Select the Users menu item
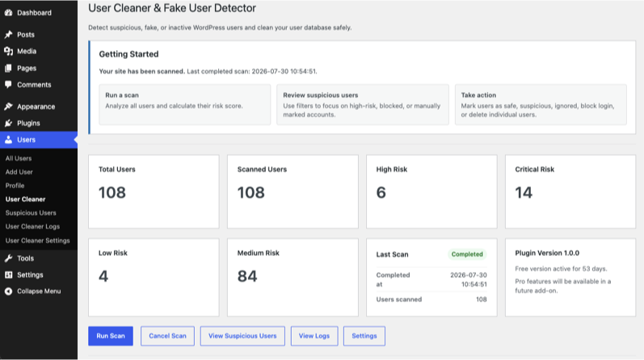Viewport: 644px width, 360px height. click(x=39, y=140)
